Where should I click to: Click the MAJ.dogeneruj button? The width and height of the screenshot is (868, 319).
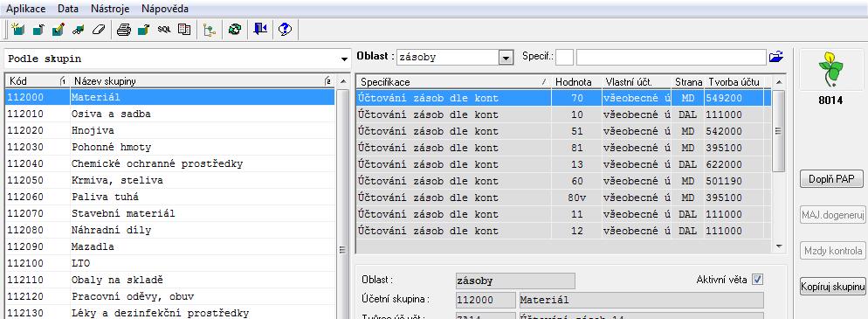[832, 215]
